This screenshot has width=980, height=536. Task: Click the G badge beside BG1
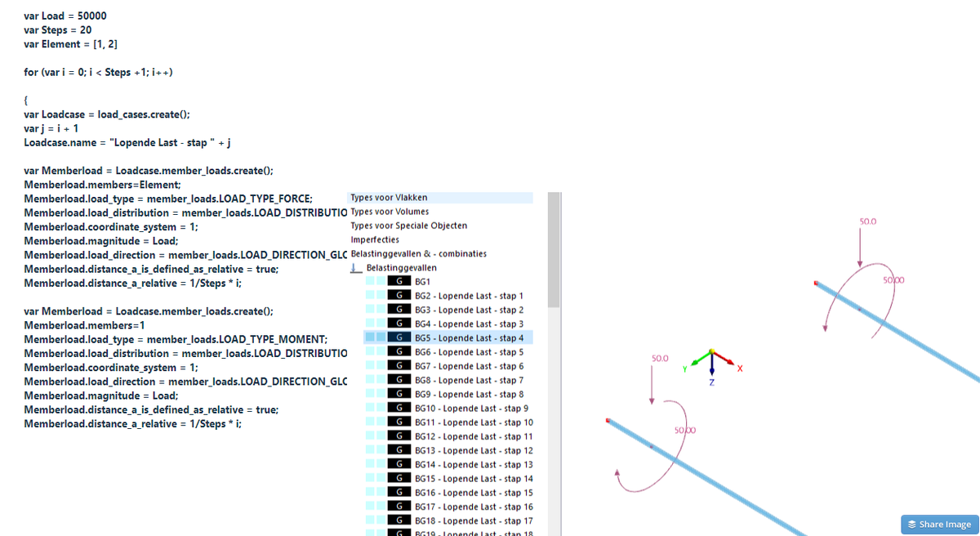point(399,281)
